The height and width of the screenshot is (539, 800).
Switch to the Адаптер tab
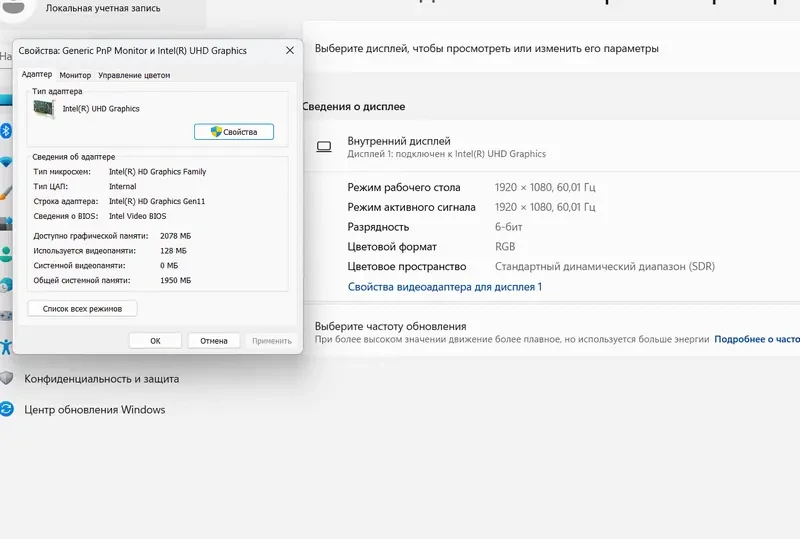pyautogui.click(x=37, y=75)
